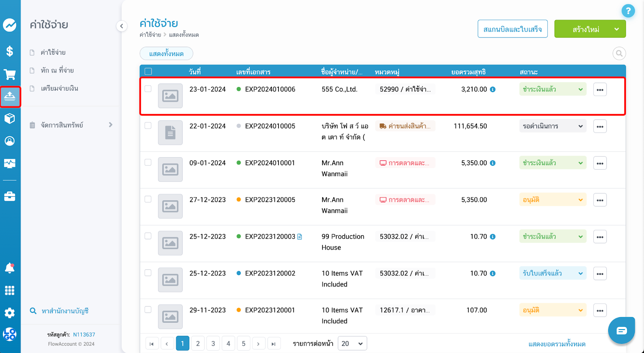Open the items-per-page dropdown showing 20

click(352, 343)
